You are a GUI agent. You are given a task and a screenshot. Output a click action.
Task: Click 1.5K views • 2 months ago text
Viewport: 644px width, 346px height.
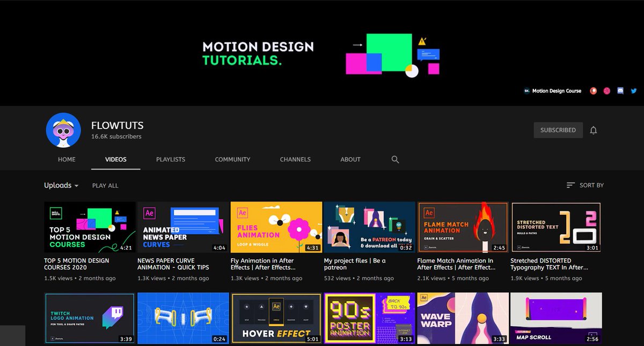[x=79, y=278]
